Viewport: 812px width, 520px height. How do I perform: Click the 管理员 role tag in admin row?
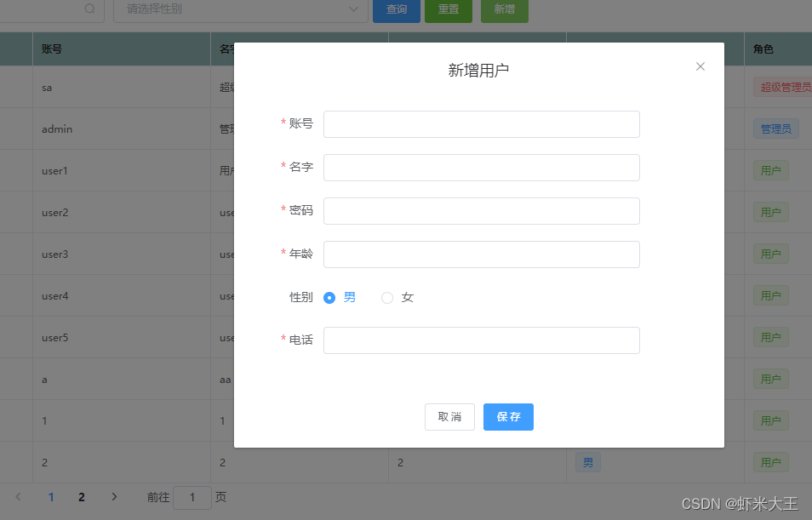coord(775,129)
